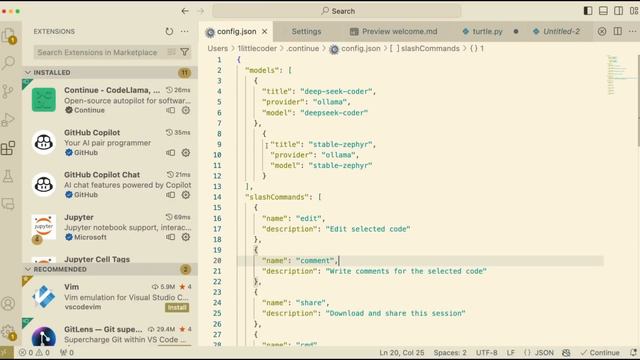The height and width of the screenshot is (360, 640).
Task: Filter extensions with the funnel icon
Action: pyautogui.click(x=184, y=52)
